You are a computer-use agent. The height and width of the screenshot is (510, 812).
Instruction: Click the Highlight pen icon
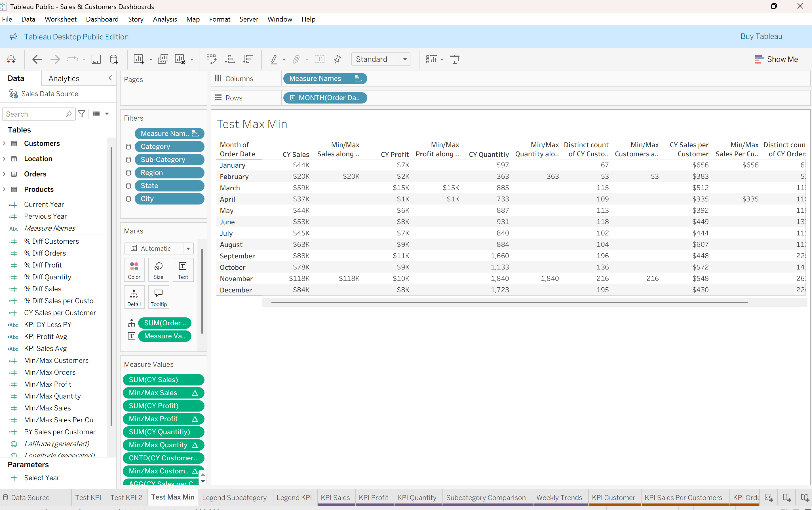pos(275,59)
